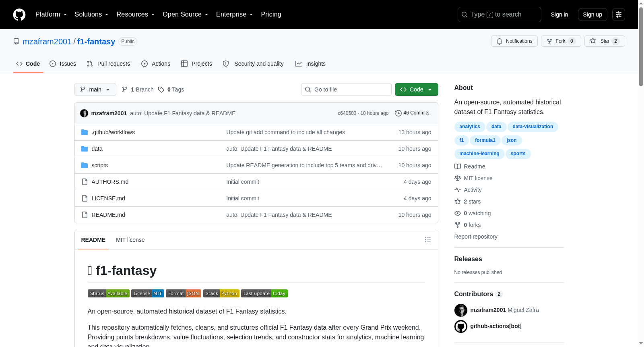Screen dimensions: 644x347
Task: Click the README.md file icon
Action: [x=85, y=215]
